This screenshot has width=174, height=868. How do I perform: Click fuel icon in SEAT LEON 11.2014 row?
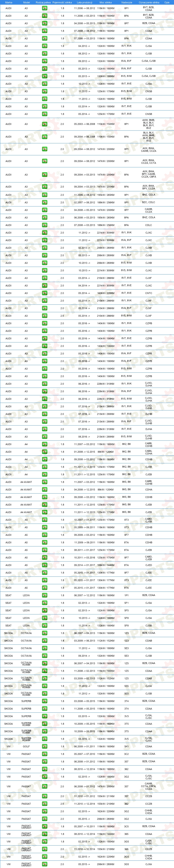(45, 625)
